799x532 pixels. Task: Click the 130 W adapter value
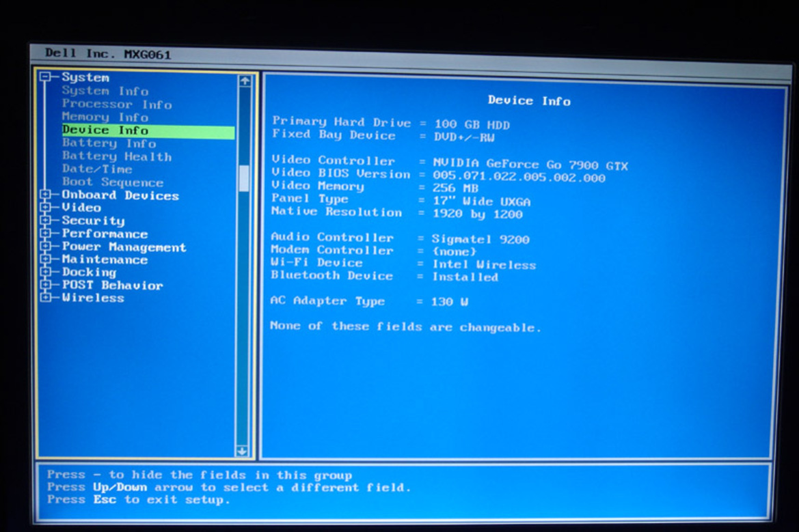tap(450, 301)
